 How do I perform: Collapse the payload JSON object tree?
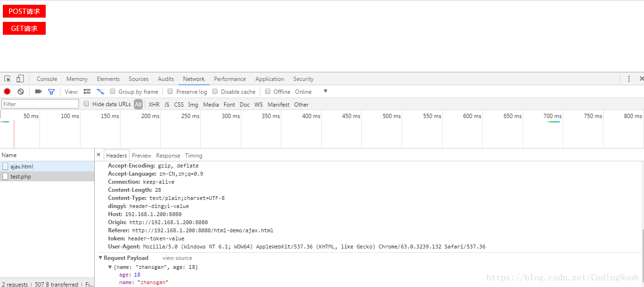(110, 267)
